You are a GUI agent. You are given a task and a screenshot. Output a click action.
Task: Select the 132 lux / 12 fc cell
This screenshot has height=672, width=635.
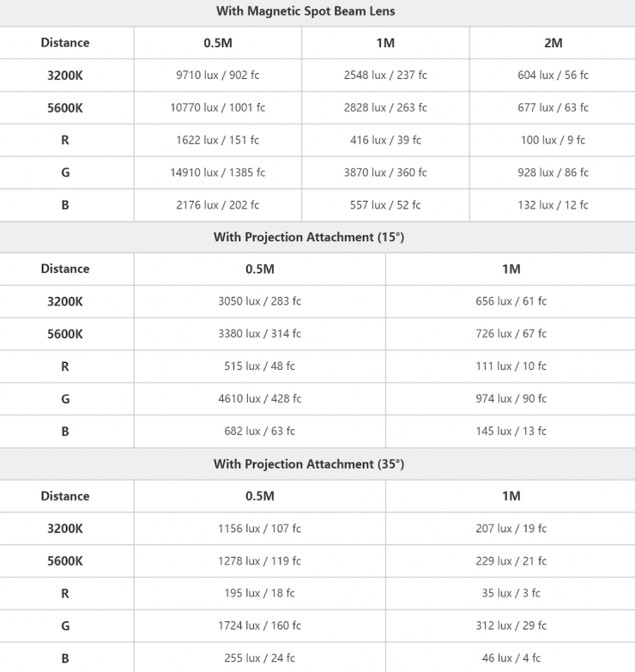[x=553, y=205]
